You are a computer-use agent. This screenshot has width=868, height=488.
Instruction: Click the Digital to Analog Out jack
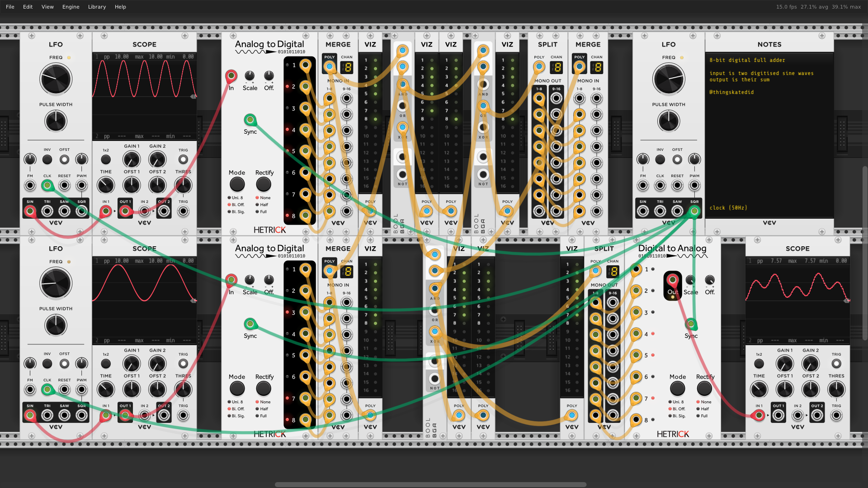pos(673,280)
